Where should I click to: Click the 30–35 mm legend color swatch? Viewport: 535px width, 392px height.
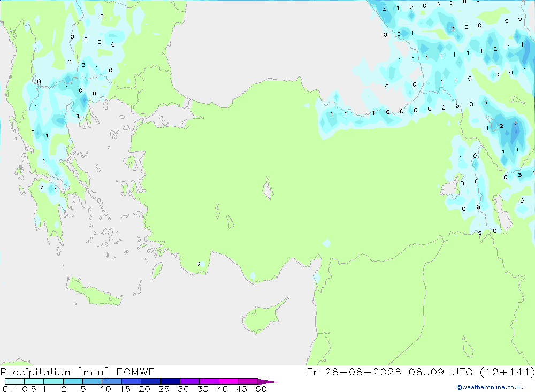click(190, 381)
